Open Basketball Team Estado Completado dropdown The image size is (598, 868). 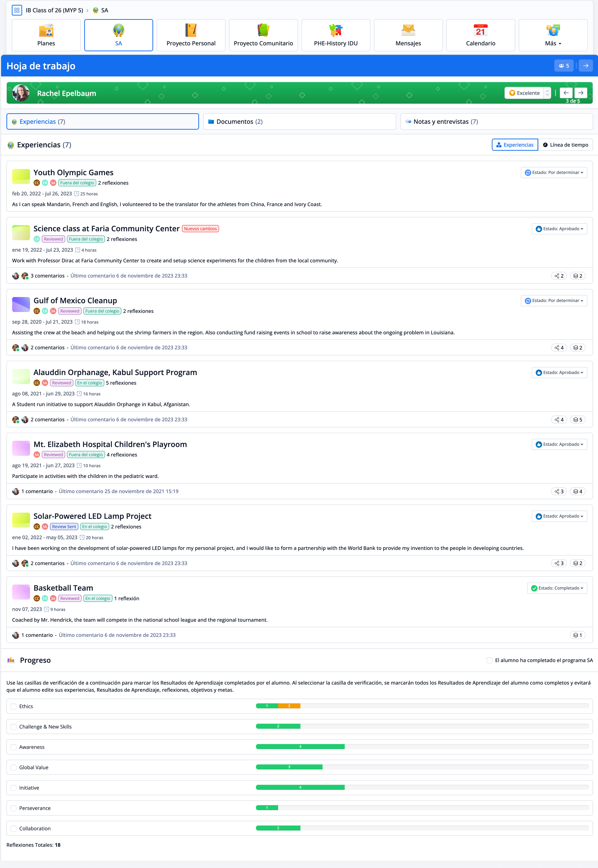[x=557, y=588]
